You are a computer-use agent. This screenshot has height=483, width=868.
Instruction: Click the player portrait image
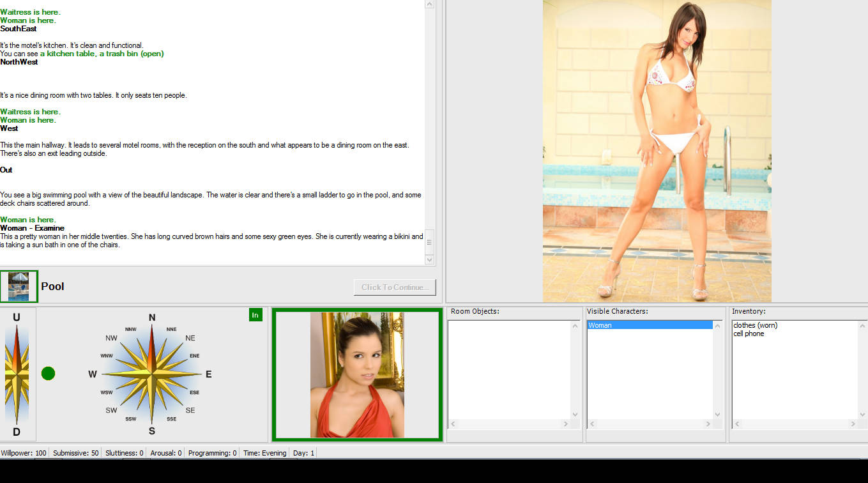click(x=357, y=375)
